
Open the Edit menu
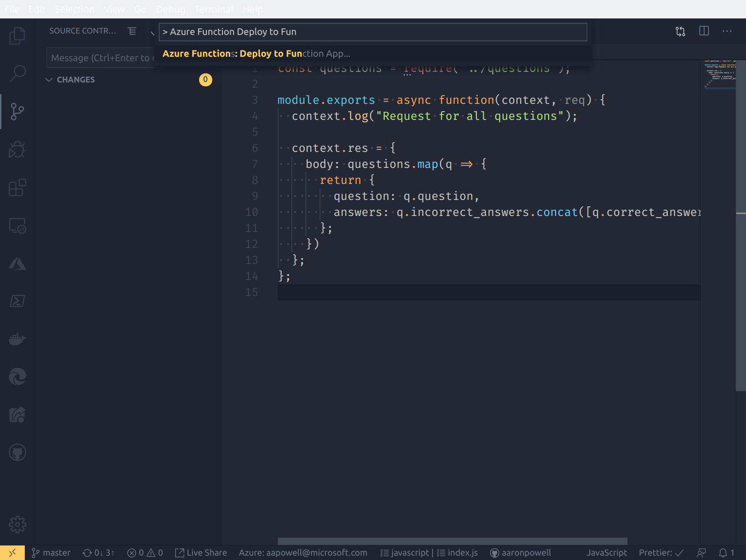click(36, 9)
